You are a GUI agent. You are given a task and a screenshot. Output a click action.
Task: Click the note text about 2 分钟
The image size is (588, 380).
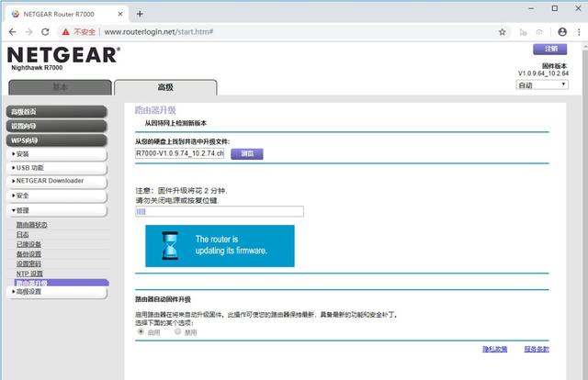(182, 191)
